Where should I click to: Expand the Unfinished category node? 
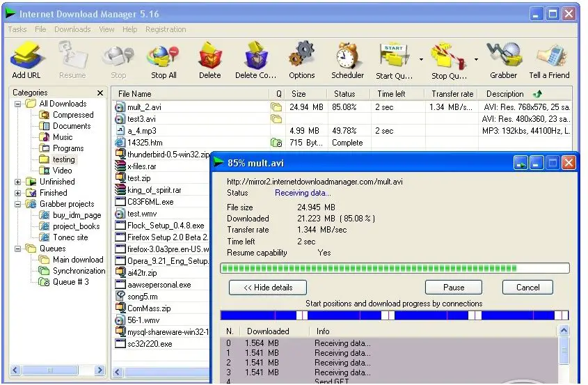(17, 182)
